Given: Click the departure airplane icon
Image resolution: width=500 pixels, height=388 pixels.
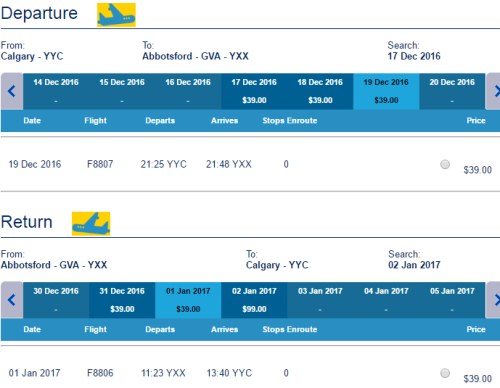Looking at the screenshot, I should pyautogui.click(x=116, y=15).
